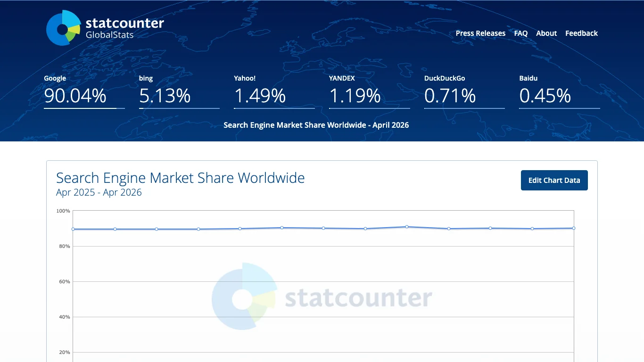Open the Feedback link
Image resolution: width=644 pixels, height=362 pixels.
581,33
